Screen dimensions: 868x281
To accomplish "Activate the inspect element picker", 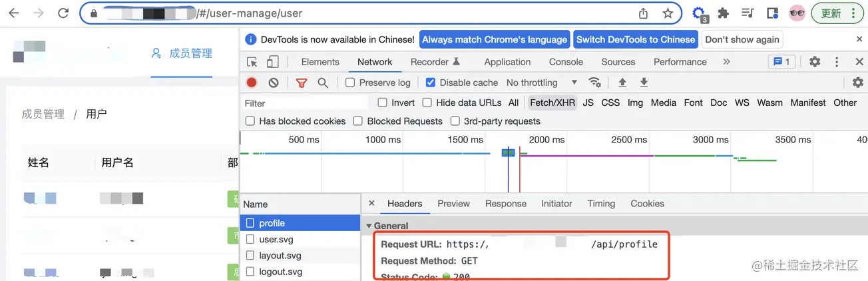I will pyautogui.click(x=252, y=62).
